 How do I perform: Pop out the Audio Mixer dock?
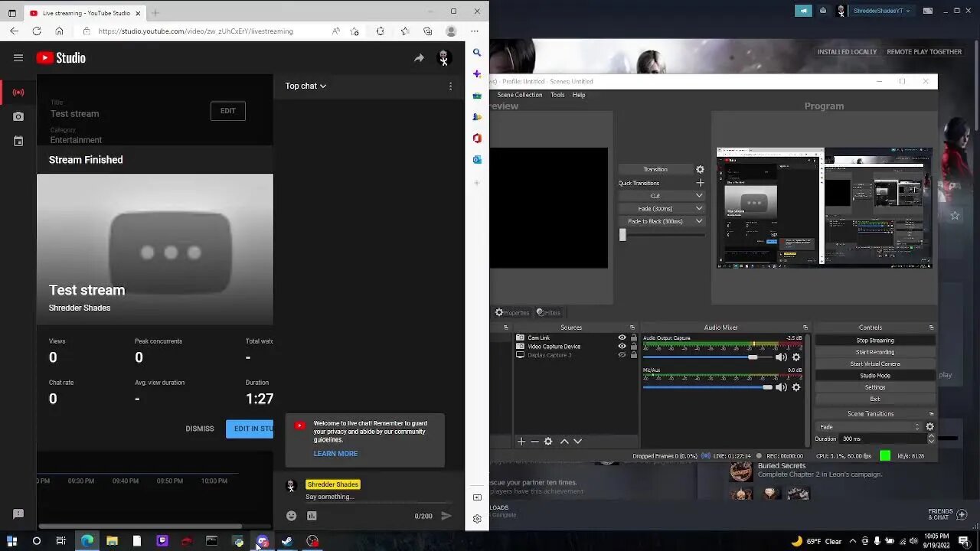coord(805,328)
